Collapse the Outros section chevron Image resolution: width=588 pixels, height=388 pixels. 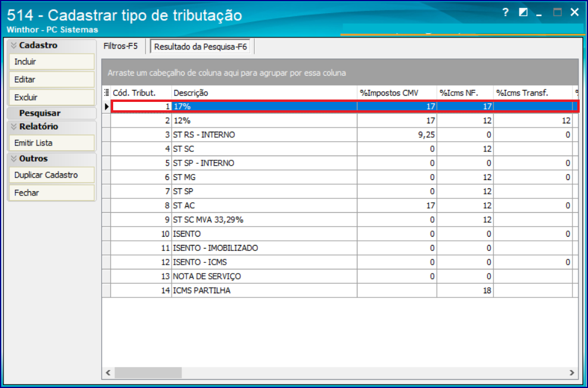coord(14,159)
